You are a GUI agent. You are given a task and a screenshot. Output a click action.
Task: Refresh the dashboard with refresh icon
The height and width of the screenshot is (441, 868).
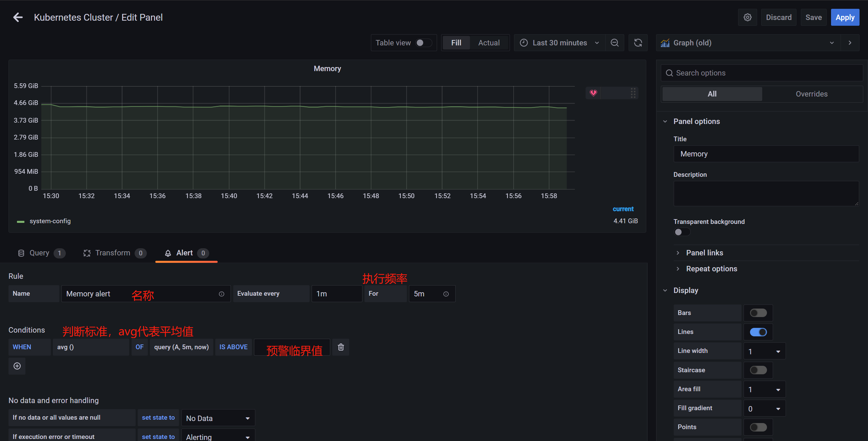tap(638, 43)
